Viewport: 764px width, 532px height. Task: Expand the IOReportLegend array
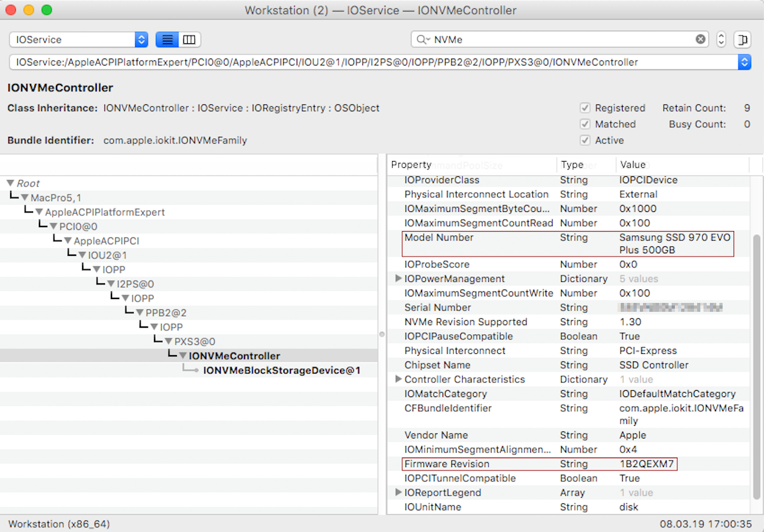pos(399,493)
